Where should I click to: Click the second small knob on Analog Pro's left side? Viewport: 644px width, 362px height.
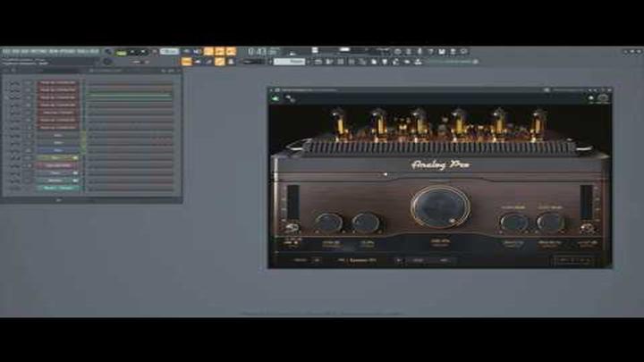click(365, 223)
